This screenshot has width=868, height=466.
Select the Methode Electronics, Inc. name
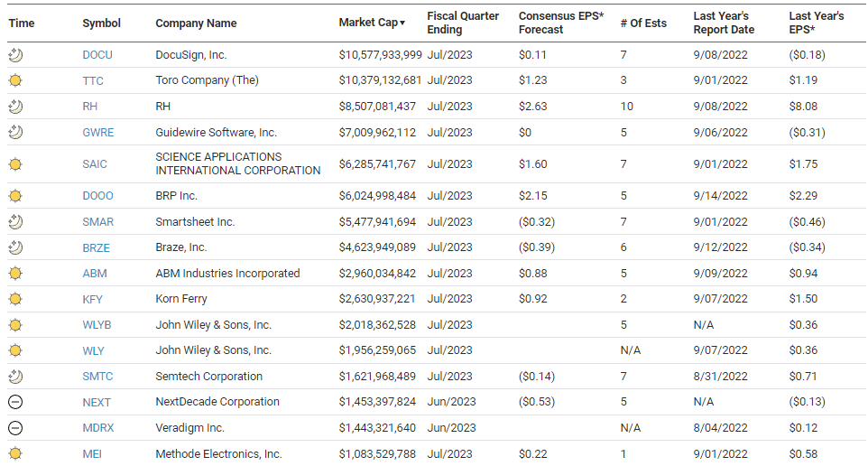pyautogui.click(x=218, y=454)
